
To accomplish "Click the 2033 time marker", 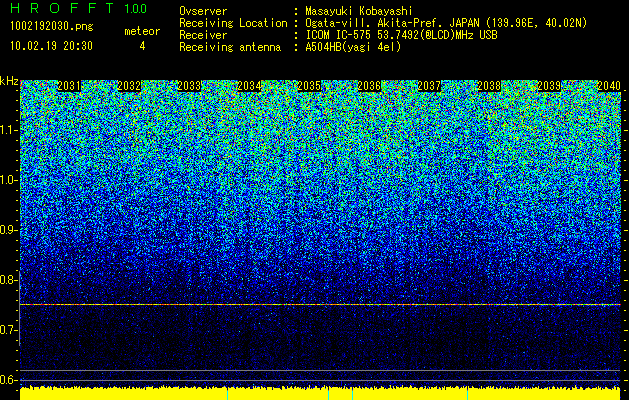I will (x=189, y=86).
